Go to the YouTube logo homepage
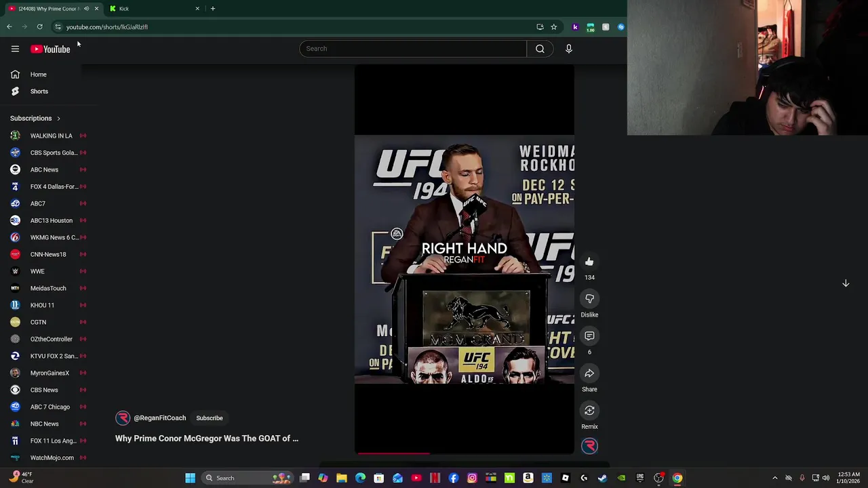This screenshot has width=868, height=488. click(50, 49)
